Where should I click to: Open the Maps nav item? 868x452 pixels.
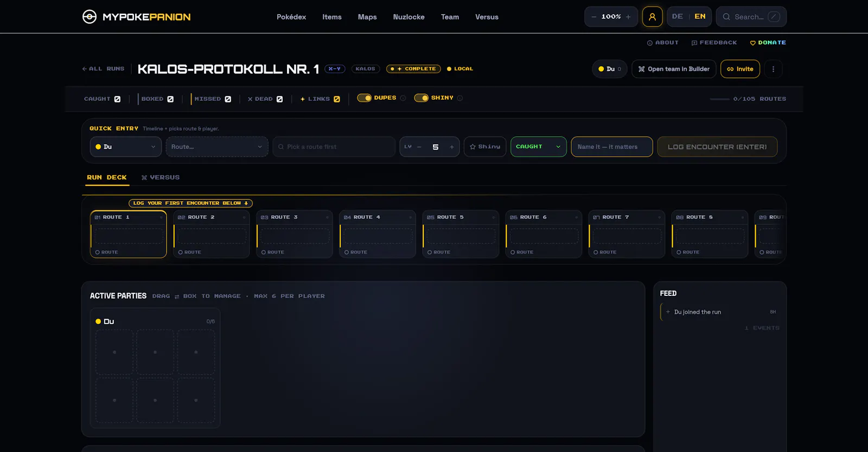point(367,17)
